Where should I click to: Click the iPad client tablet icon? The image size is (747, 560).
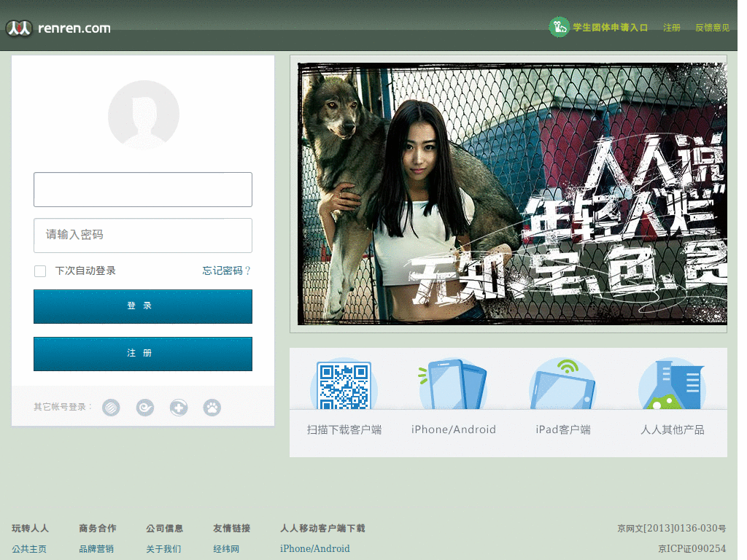coord(562,385)
